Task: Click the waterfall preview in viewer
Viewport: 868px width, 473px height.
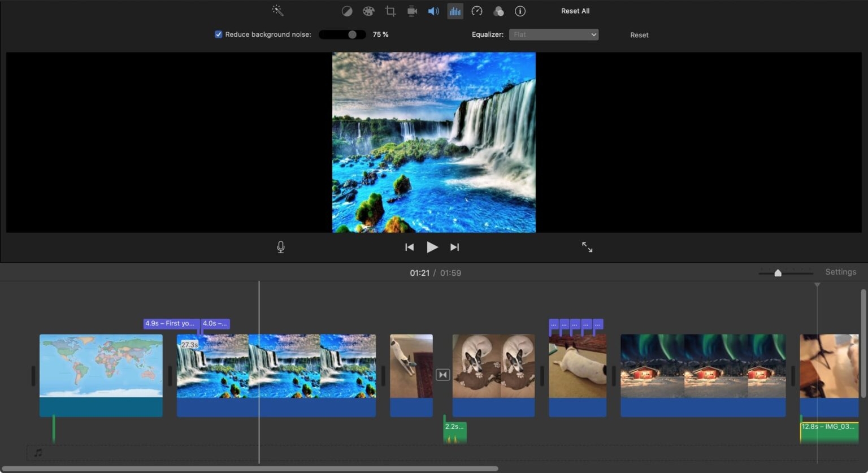Action: coord(434,142)
